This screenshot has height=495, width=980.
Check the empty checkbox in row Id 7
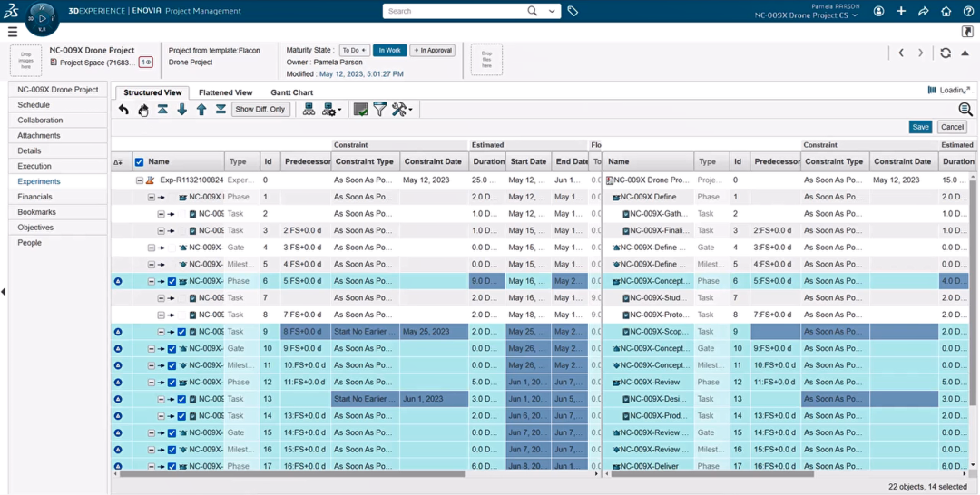(x=181, y=297)
